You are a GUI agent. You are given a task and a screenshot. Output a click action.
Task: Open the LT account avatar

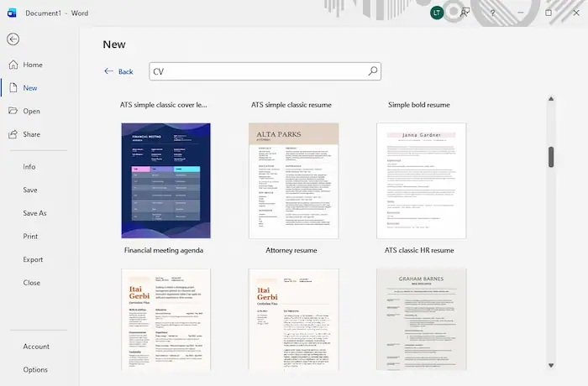point(437,13)
